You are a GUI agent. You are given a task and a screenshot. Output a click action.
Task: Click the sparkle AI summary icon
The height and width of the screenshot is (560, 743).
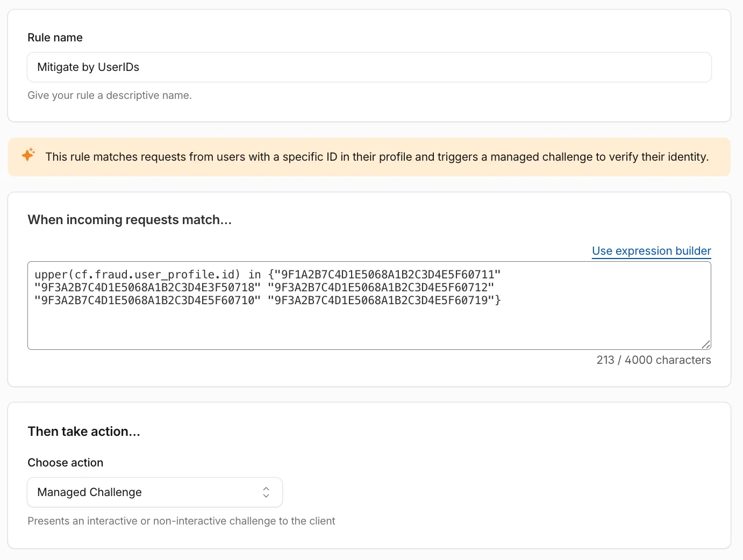pos(28,155)
